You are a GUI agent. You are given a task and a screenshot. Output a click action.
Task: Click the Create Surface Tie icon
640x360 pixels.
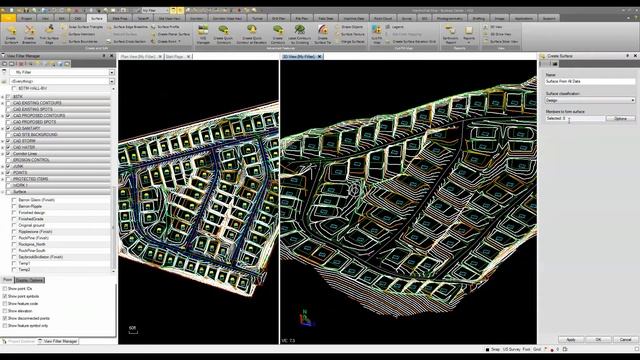(322, 34)
